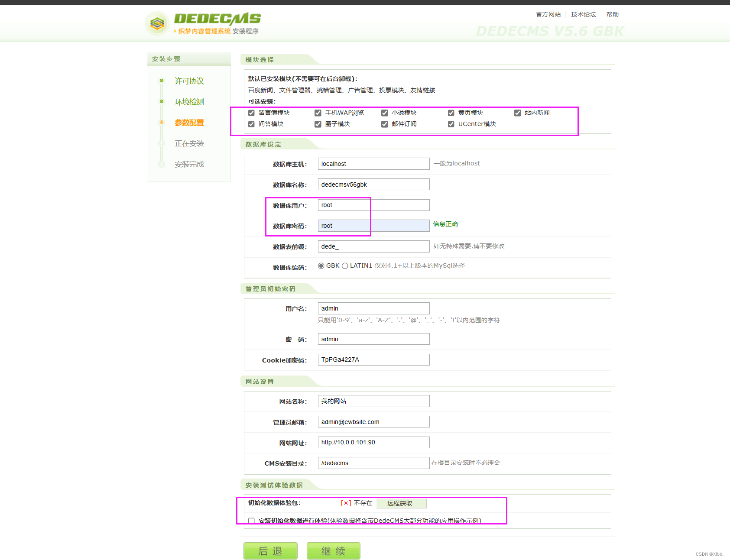Click the 参数配置 step
The width and height of the screenshot is (730, 560).
(x=189, y=123)
